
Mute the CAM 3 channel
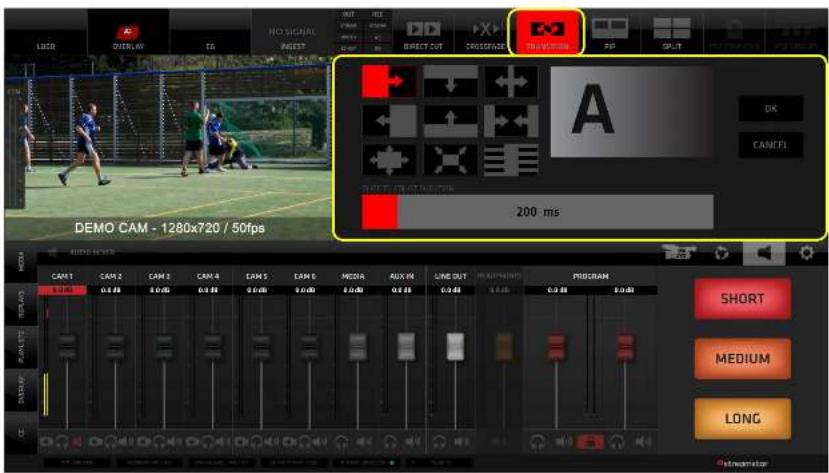pos(174,441)
